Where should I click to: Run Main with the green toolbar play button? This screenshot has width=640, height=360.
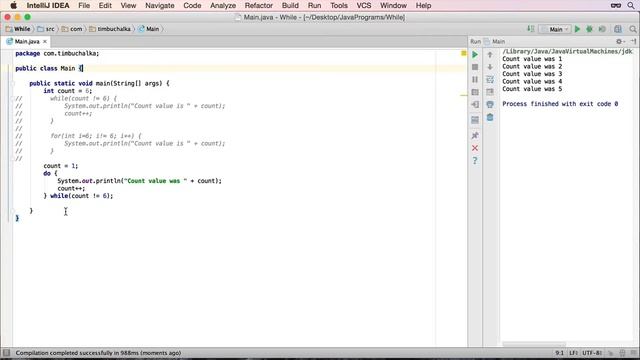pos(577,29)
